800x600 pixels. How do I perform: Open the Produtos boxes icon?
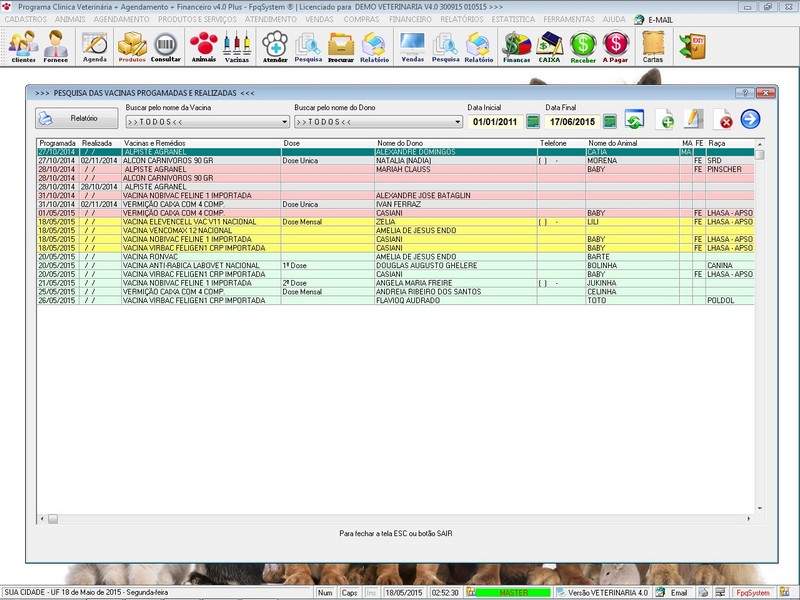[132, 46]
